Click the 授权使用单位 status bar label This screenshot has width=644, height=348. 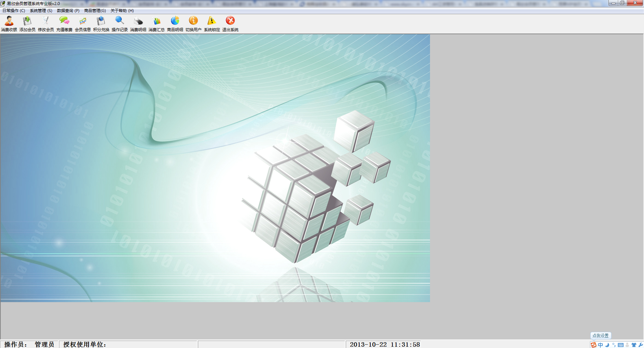85,344
